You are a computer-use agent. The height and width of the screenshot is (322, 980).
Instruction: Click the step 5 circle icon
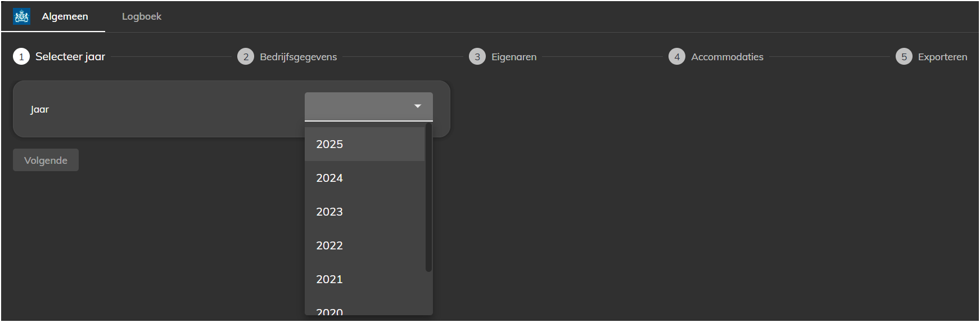coord(904,56)
